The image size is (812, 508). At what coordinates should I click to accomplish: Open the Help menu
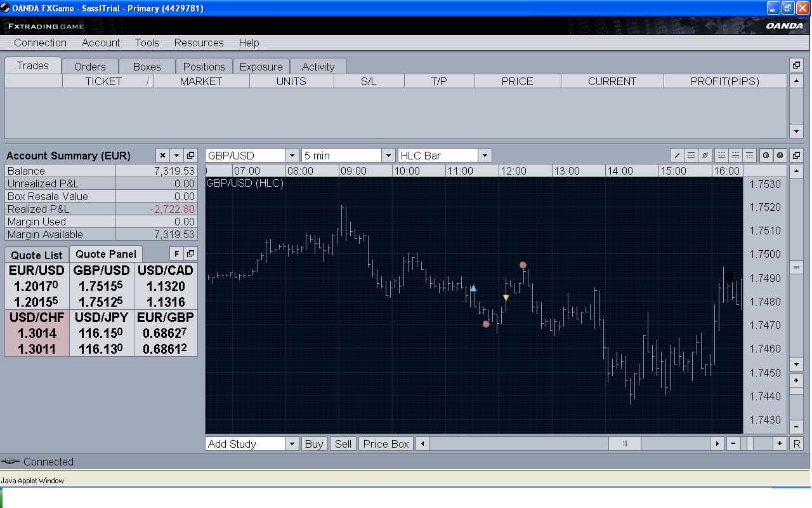249,43
